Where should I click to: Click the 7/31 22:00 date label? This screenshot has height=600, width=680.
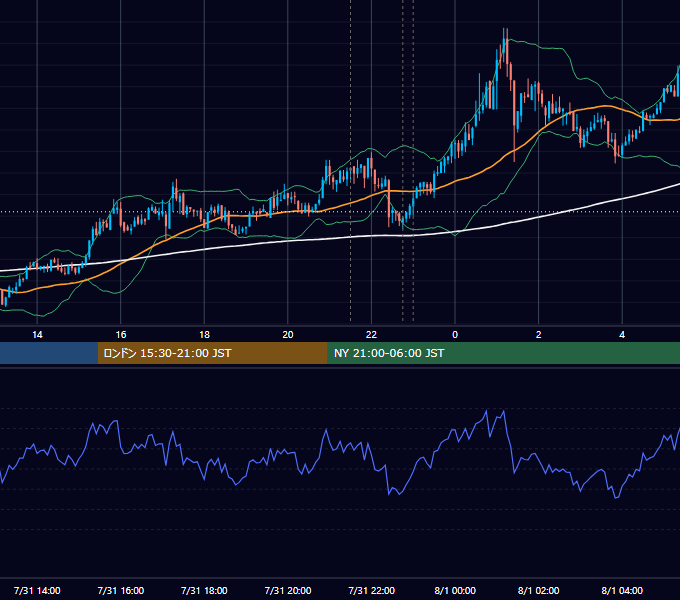372,590
